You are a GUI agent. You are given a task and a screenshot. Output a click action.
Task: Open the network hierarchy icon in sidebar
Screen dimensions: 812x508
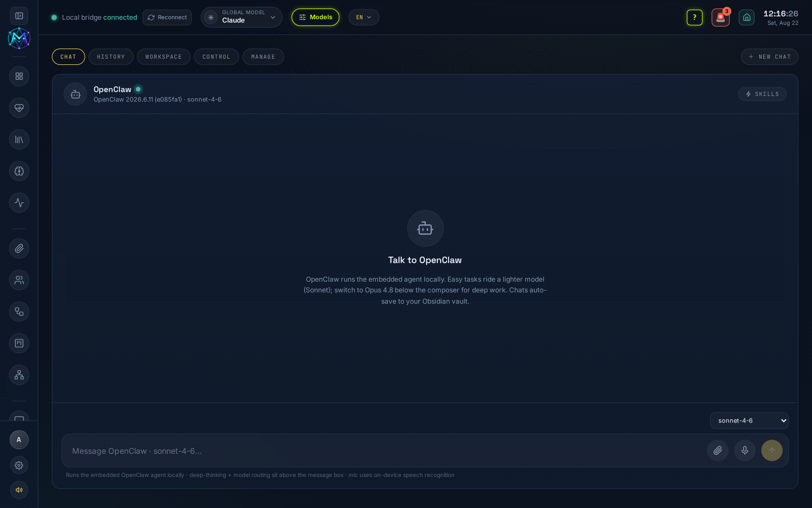[19, 375]
